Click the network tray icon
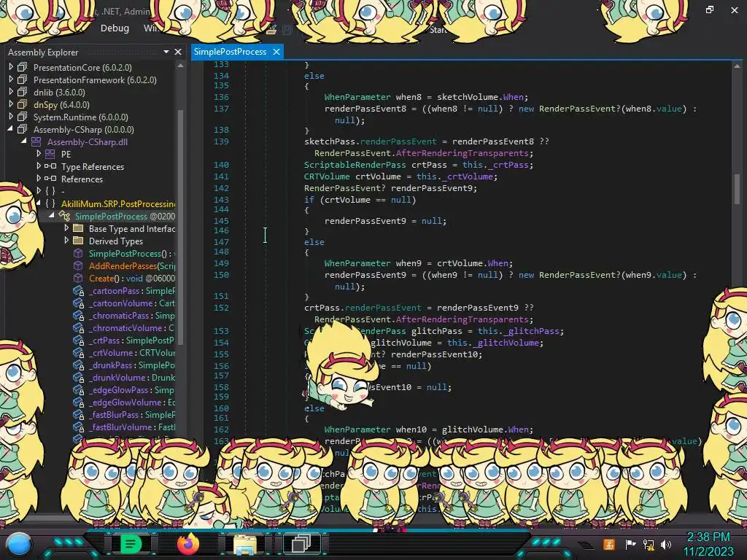The height and width of the screenshot is (560, 747). click(x=649, y=544)
